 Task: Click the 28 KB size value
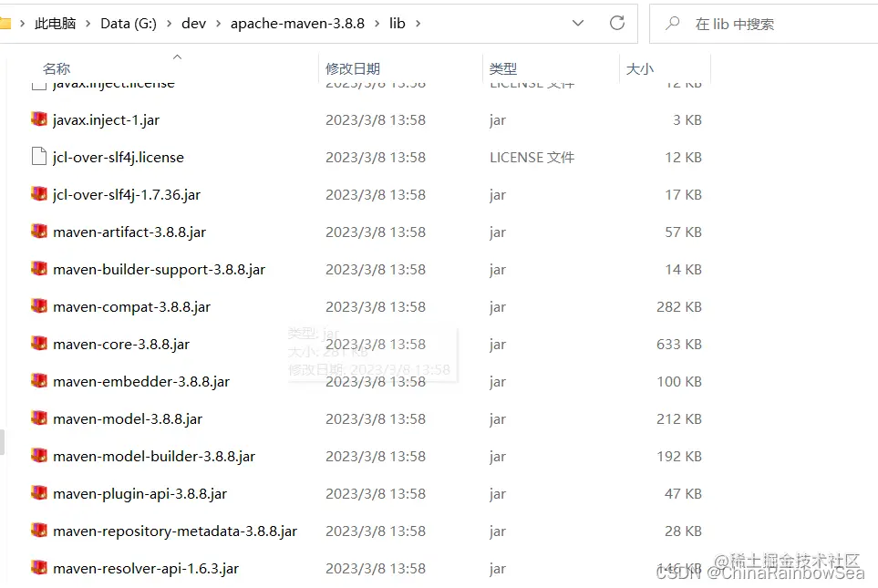pyautogui.click(x=683, y=531)
